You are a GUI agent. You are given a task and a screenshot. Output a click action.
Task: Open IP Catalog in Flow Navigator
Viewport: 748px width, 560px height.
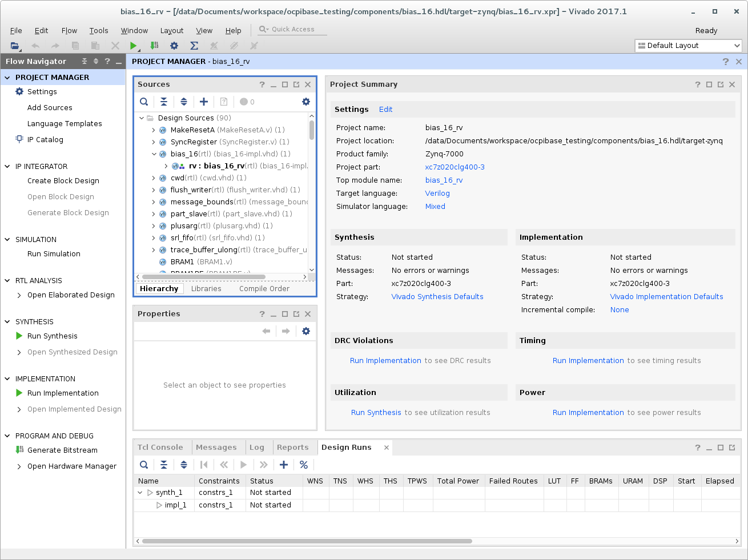(x=45, y=139)
